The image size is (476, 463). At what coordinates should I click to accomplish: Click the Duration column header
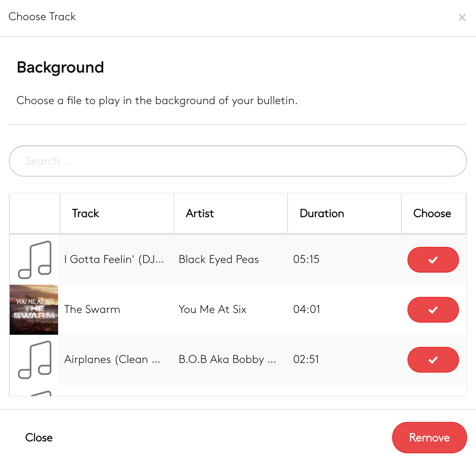point(322,213)
